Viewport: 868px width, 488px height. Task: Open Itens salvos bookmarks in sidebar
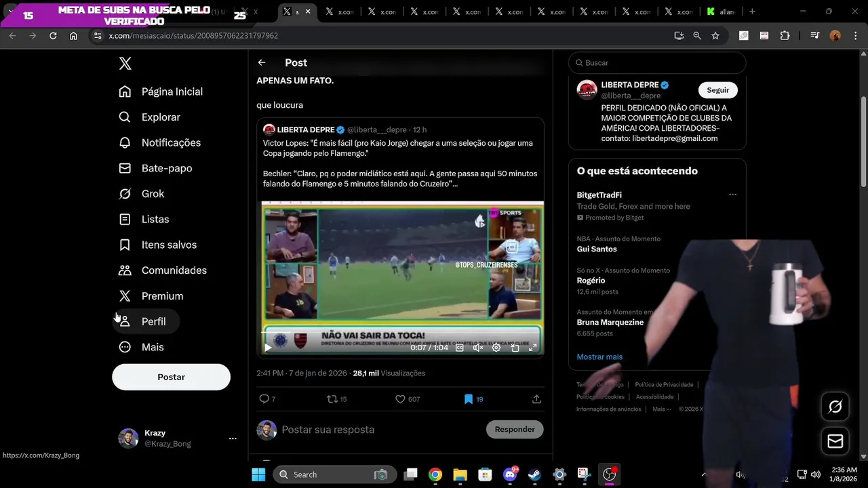click(158, 245)
